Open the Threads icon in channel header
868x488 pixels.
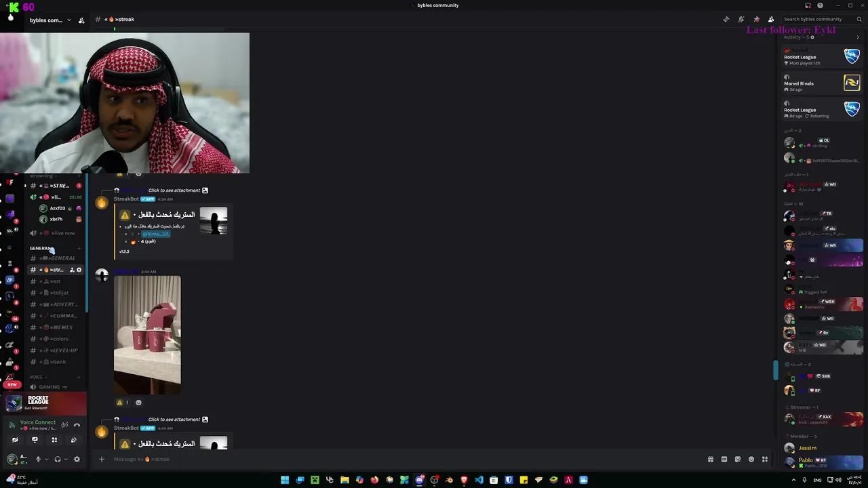[726, 19]
